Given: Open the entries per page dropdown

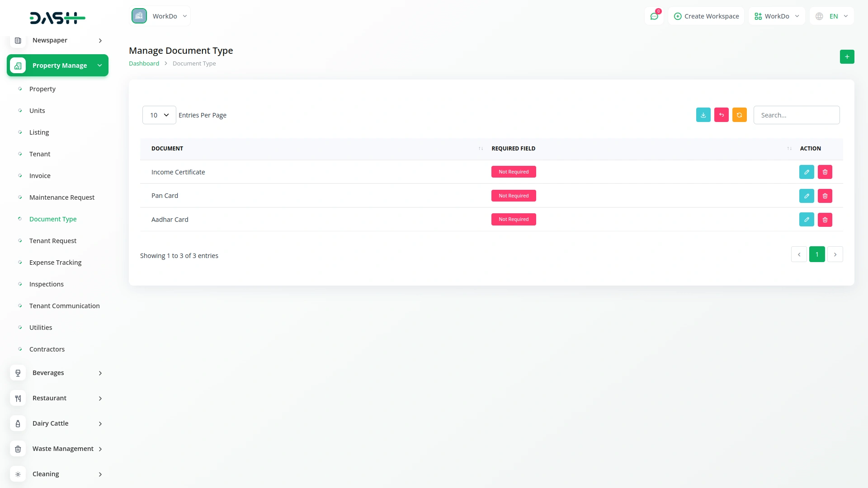Looking at the screenshot, I should click(x=159, y=115).
